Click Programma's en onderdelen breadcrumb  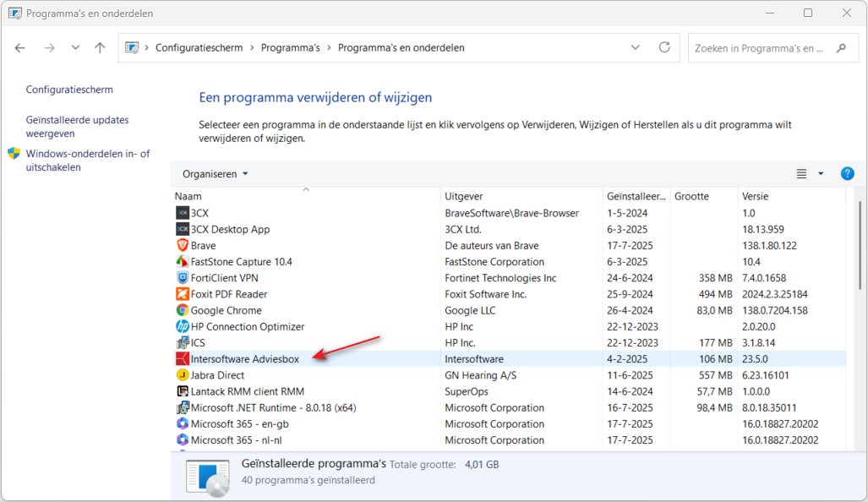tap(401, 48)
